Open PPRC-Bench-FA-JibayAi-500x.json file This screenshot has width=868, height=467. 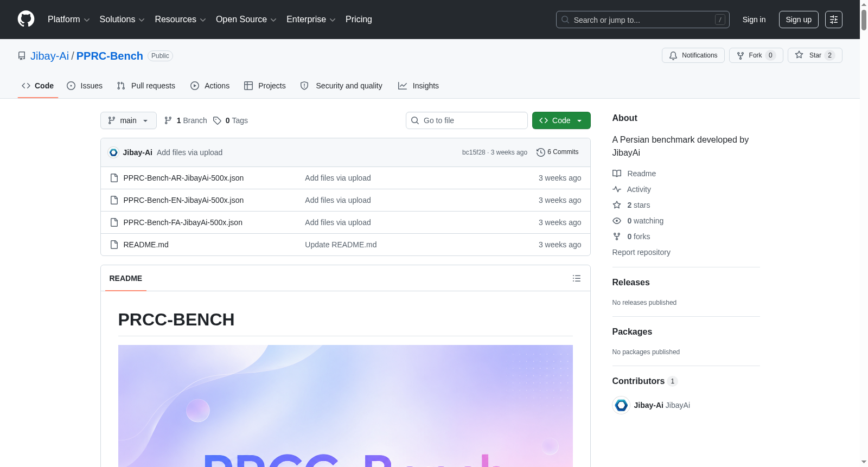click(183, 222)
